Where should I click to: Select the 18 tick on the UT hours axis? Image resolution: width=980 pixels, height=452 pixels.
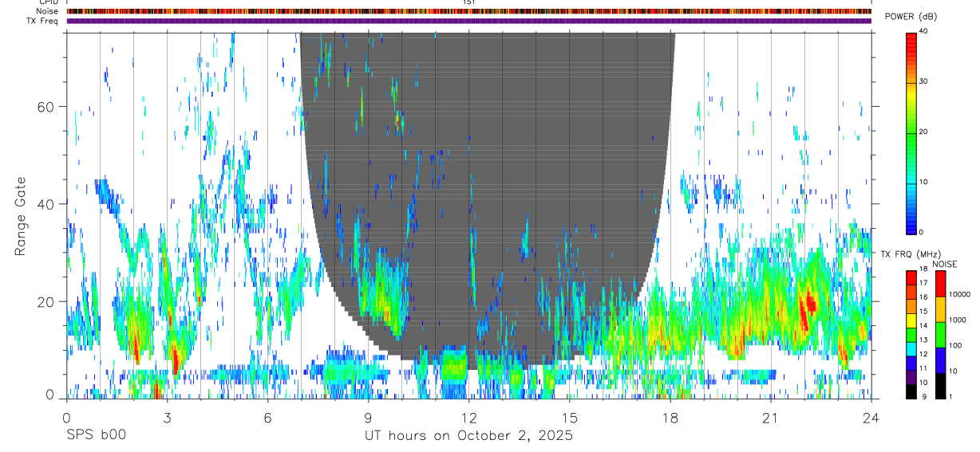click(670, 418)
